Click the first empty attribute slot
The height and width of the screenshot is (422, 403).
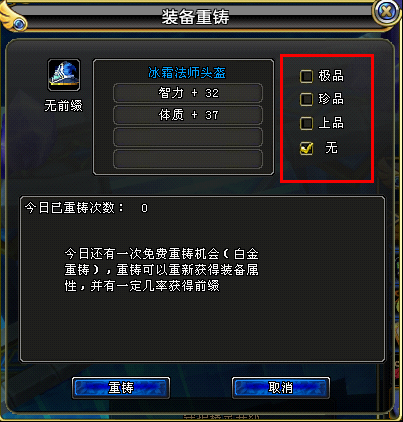(188, 137)
